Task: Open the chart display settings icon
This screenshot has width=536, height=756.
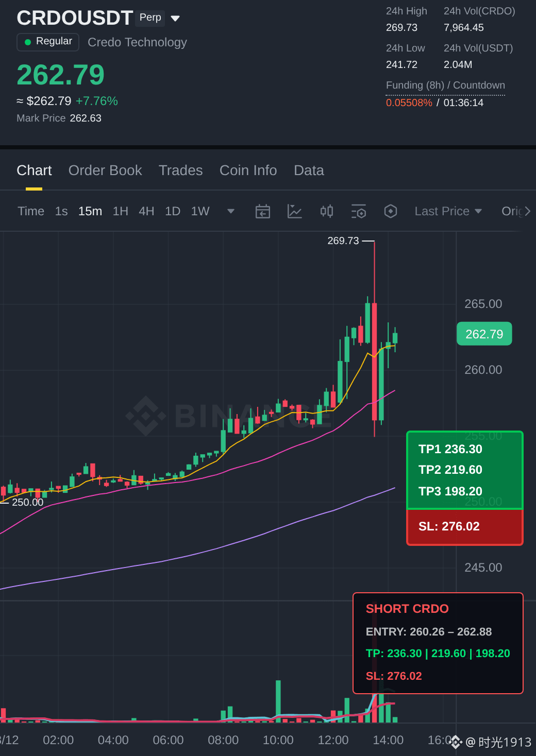Action: (x=359, y=211)
